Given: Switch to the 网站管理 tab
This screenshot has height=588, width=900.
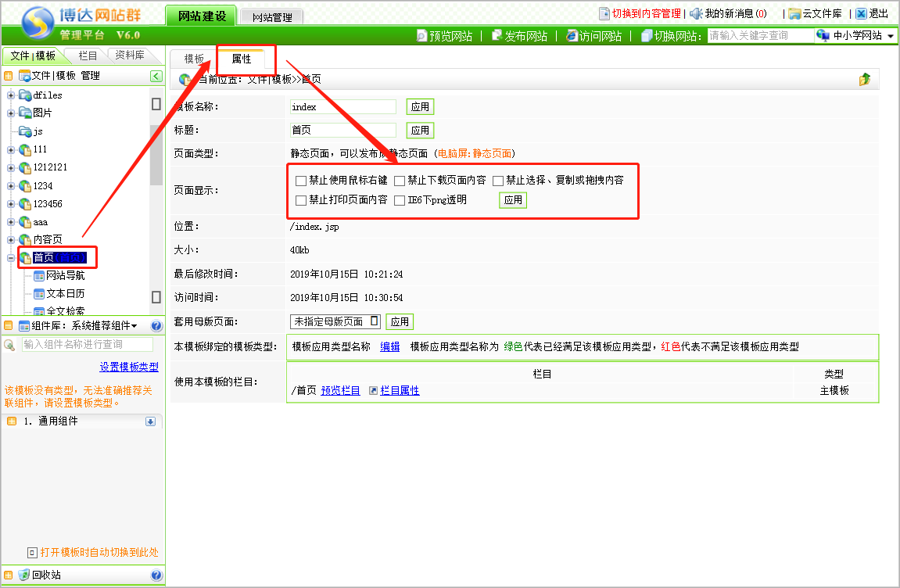Looking at the screenshot, I should pos(271,16).
